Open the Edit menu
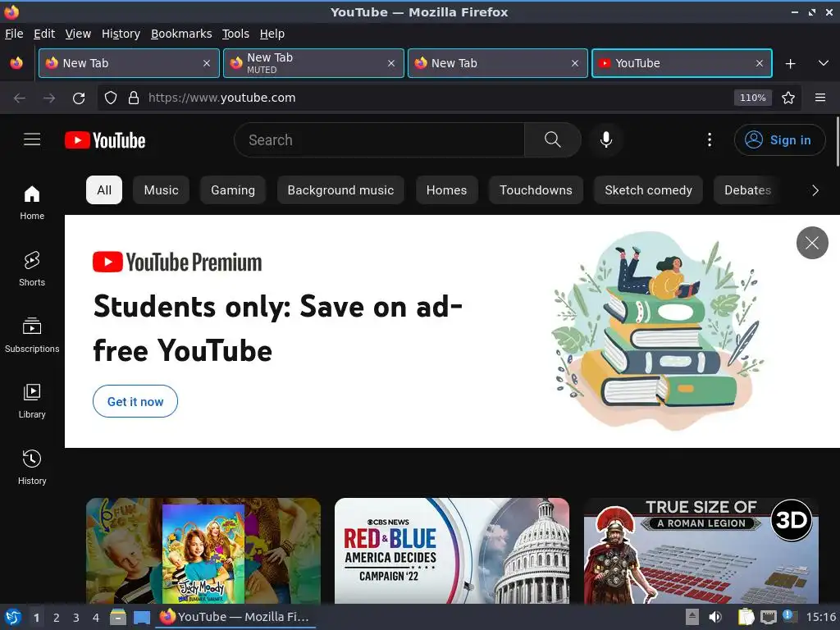This screenshot has width=840, height=630. tap(44, 34)
